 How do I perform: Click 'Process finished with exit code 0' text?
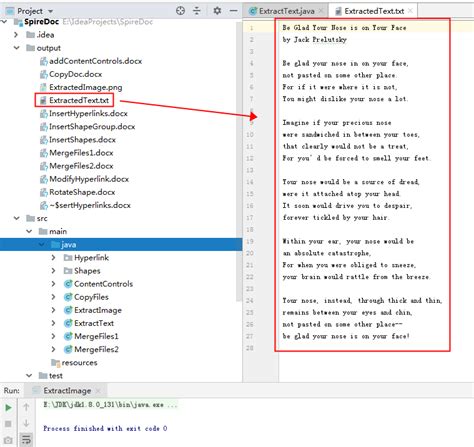coord(105,428)
